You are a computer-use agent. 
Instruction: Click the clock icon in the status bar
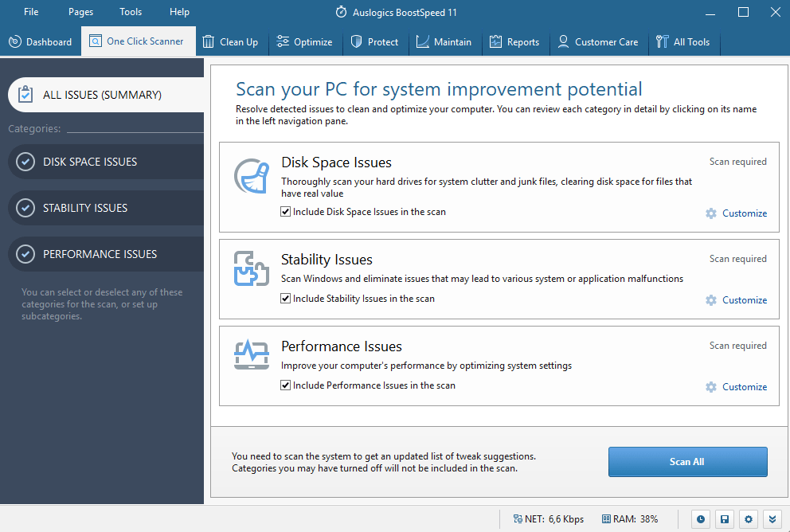click(x=700, y=519)
